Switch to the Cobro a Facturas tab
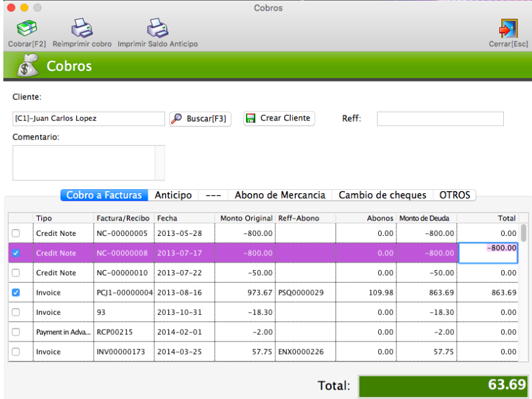 104,195
